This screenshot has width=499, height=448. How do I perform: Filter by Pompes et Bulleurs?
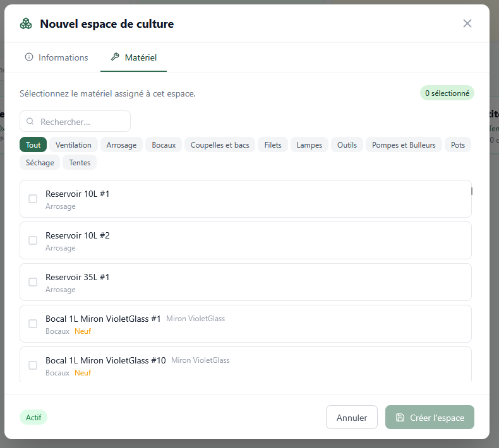[x=404, y=144]
